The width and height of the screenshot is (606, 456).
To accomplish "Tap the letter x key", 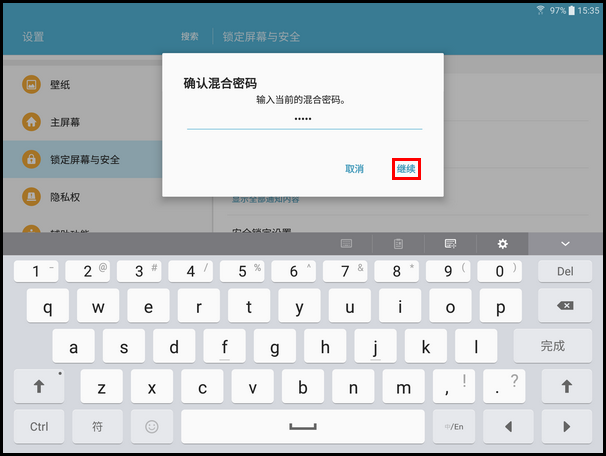I will tap(152, 386).
